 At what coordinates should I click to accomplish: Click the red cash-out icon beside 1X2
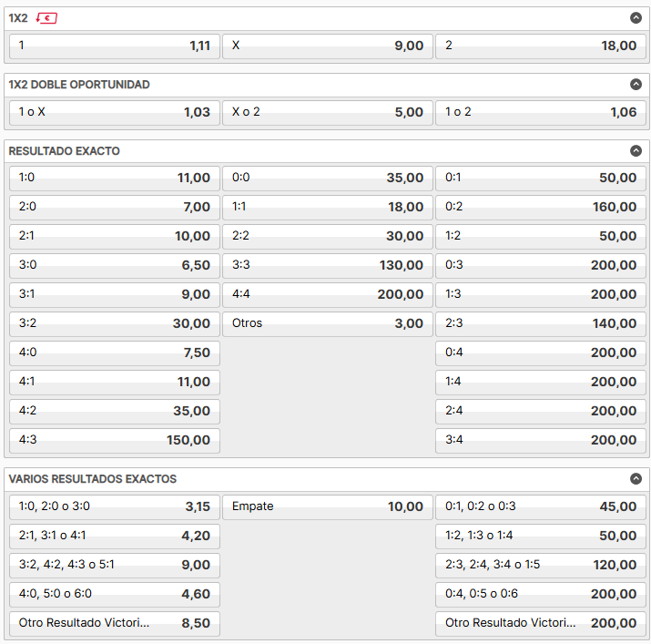[x=46, y=18]
